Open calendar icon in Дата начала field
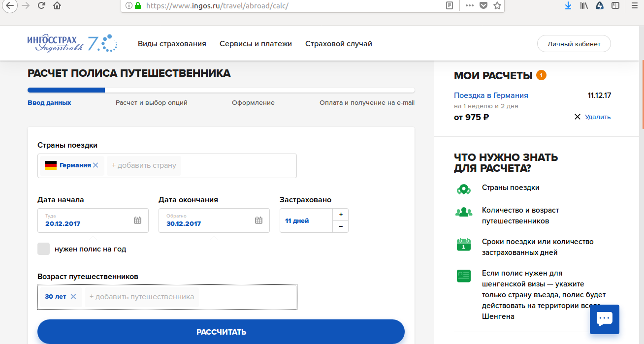The height and width of the screenshot is (344, 644). click(137, 220)
